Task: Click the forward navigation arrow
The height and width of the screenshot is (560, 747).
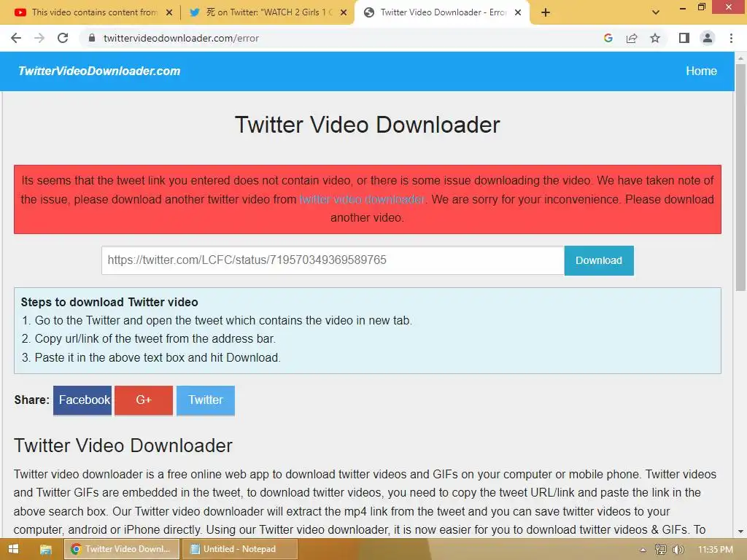Action: (x=39, y=38)
